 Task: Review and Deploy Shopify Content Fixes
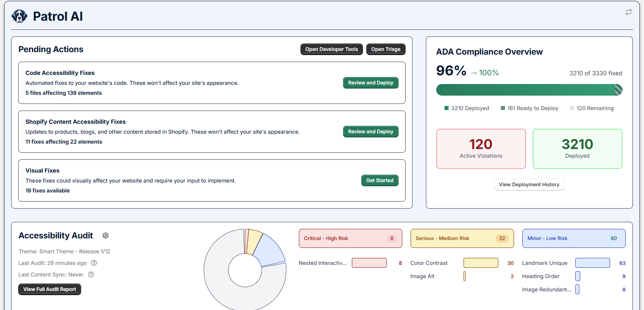coord(370,132)
